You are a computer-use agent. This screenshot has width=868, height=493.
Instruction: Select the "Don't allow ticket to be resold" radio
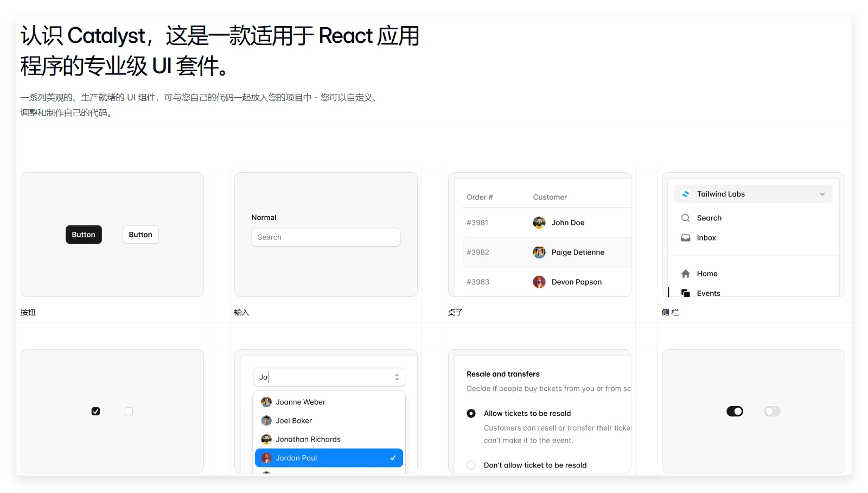point(471,465)
